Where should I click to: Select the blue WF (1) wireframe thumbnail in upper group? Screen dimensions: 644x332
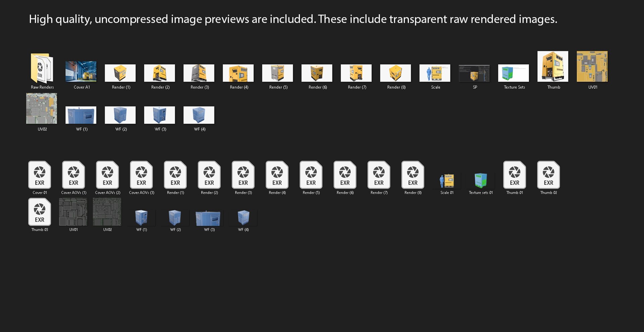click(x=81, y=115)
